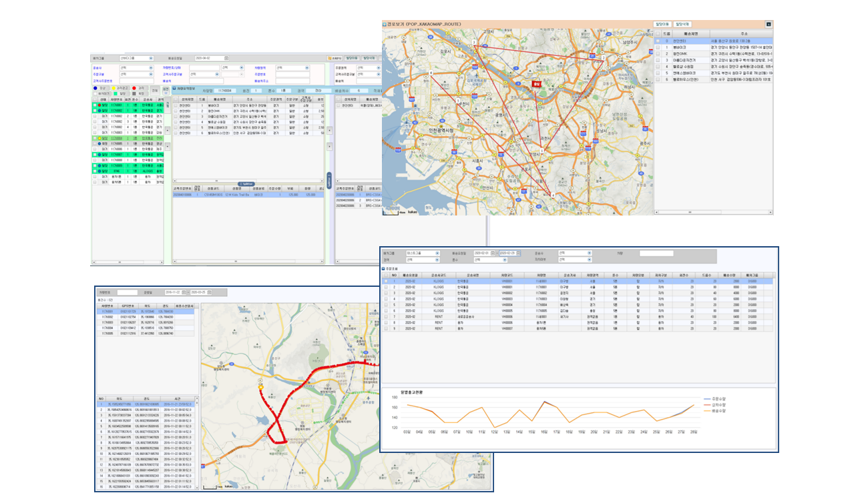Click the 차량번호 input in GPS tracking window
Screen dimensions: 868x495
click(x=128, y=292)
